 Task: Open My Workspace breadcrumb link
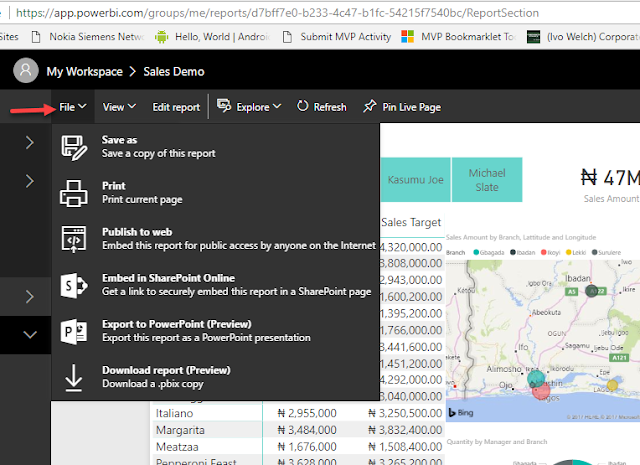pos(84,71)
